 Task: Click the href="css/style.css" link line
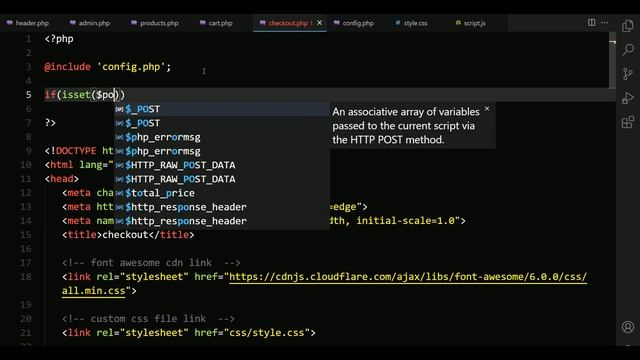pyautogui.click(x=189, y=333)
